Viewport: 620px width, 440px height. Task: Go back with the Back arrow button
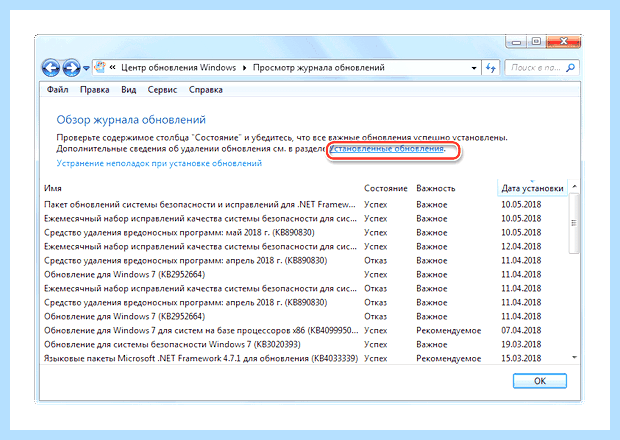[51, 68]
